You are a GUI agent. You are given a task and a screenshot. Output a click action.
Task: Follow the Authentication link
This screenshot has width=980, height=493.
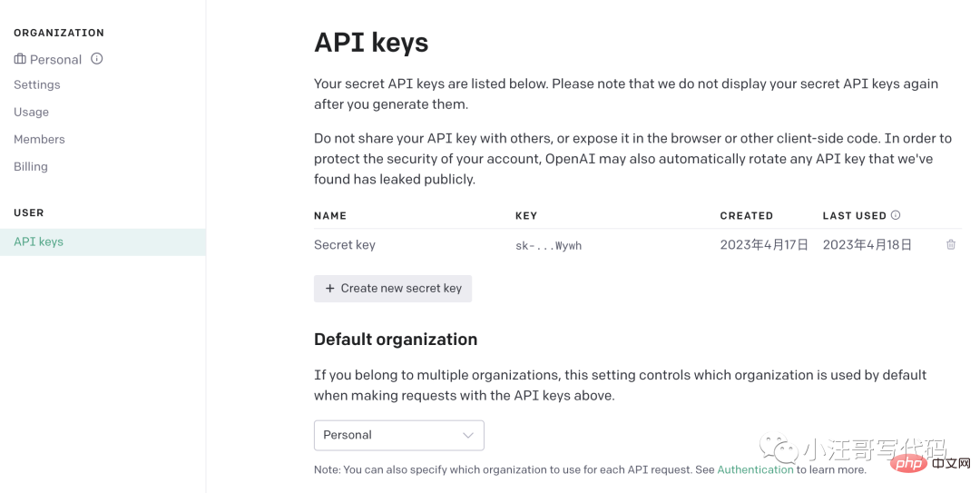pyautogui.click(x=755, y=469)
